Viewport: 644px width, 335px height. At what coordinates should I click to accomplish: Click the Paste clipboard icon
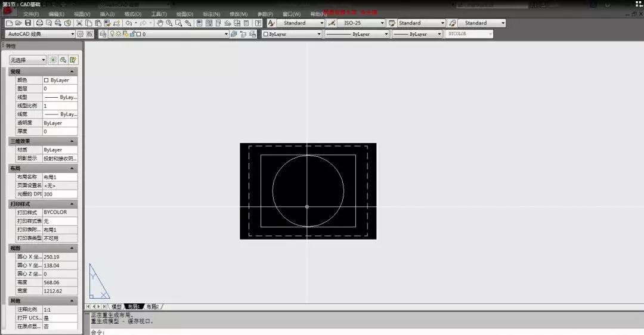coord(98,23)
